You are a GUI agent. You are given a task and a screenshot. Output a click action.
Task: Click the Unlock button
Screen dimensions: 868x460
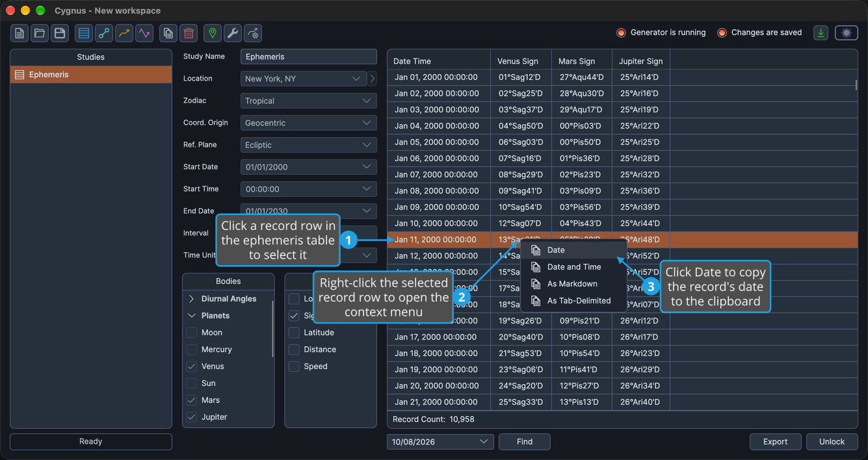(832, 442)
